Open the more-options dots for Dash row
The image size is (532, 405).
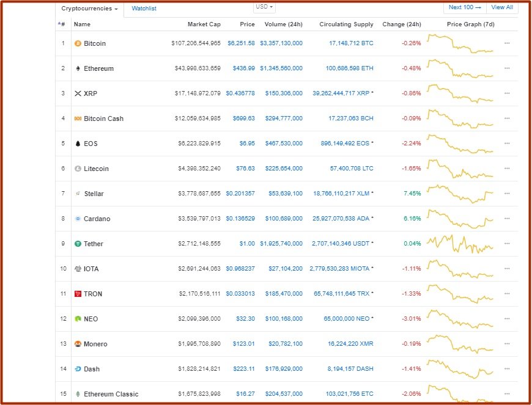tap(507, 369)
